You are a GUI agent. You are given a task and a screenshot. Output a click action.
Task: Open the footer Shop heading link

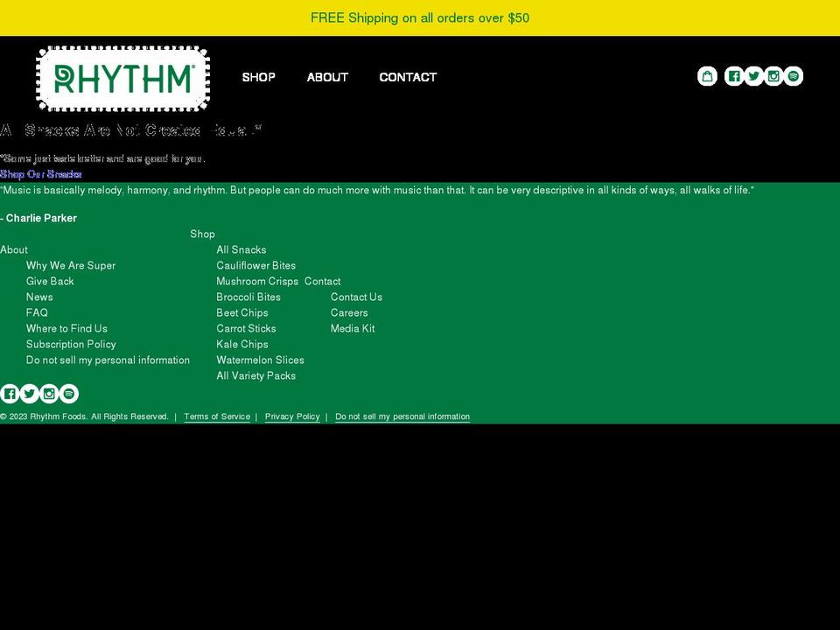tap(202, 234)
